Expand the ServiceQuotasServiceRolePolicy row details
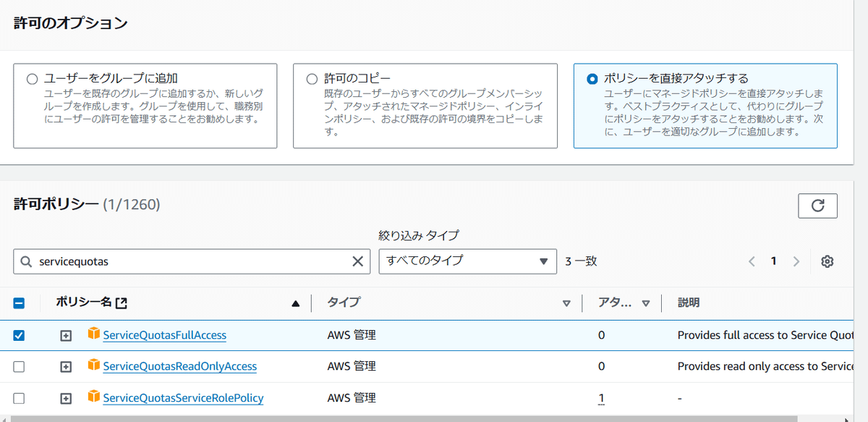The width and height of the screenshot is (868, 422). tap(66, 397)
